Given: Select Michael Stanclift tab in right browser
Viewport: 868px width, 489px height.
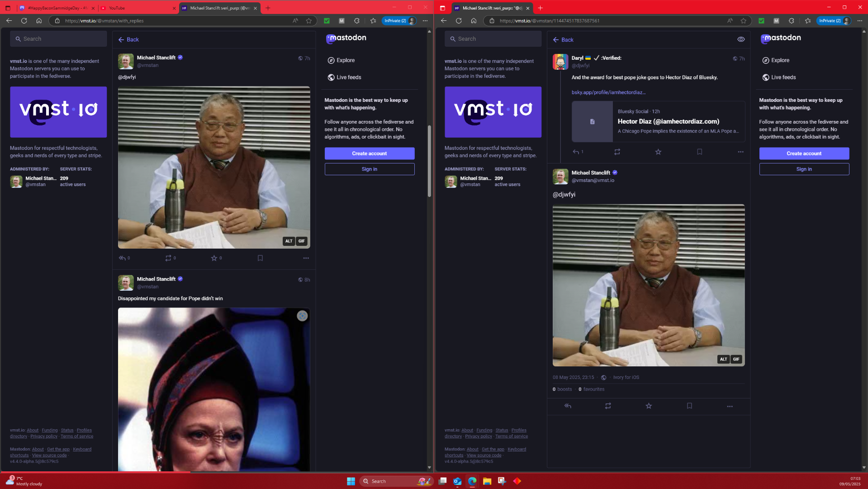Looking at the screenshot, I should 492,8.
